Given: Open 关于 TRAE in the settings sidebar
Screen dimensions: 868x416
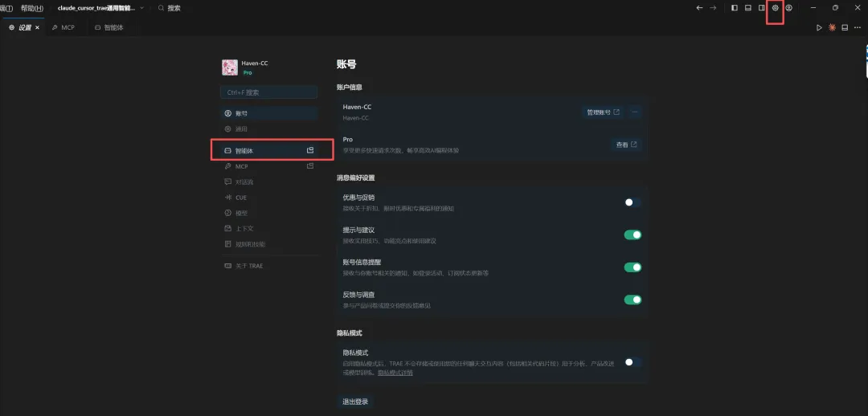Looking at the screenshot, I should click(x=268, y=266).
